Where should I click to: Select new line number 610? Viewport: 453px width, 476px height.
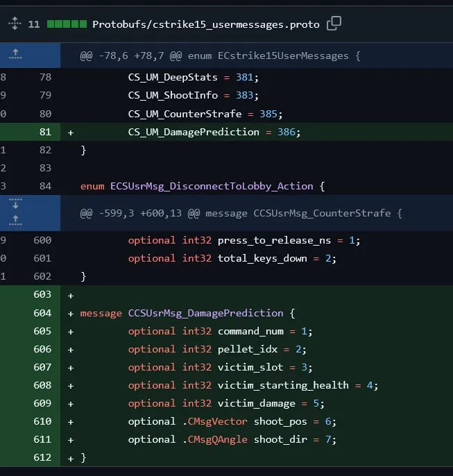pos(42,421)
